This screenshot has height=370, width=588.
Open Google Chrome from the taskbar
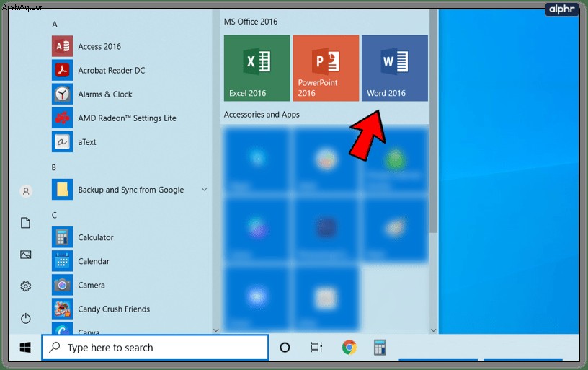pyautogui.click(x=349, y=348)
